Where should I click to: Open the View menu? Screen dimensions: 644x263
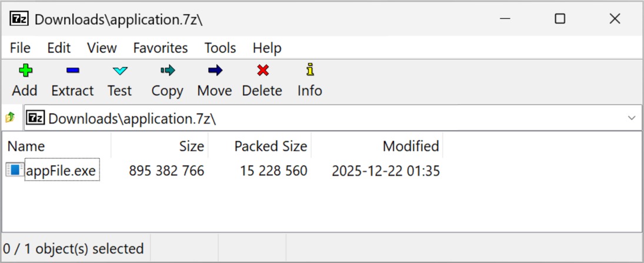[102, 48]
